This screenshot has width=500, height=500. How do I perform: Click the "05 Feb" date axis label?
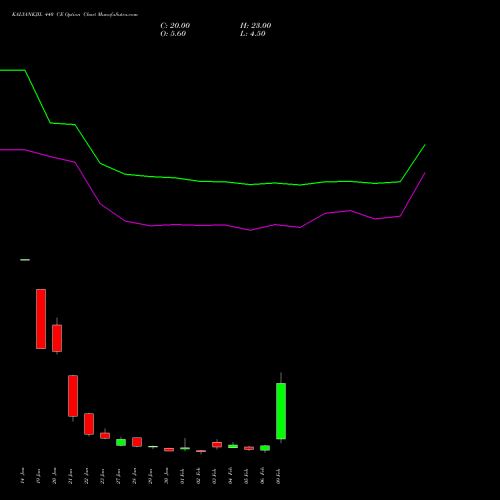247,476
